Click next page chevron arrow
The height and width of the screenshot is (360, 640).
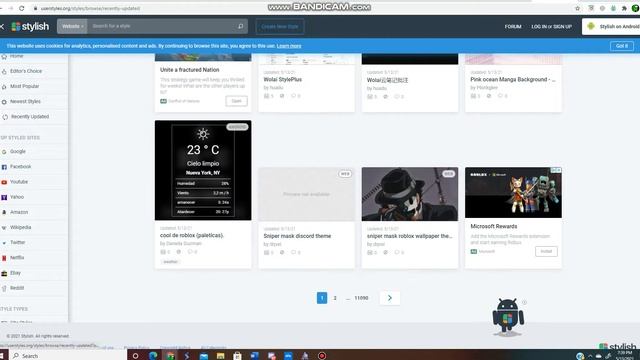coord(390,298)
